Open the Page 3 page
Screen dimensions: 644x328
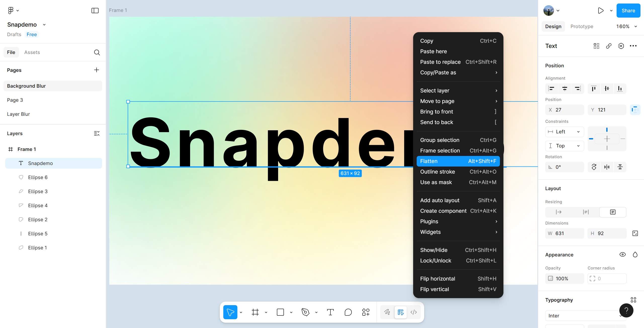point(53,100)
